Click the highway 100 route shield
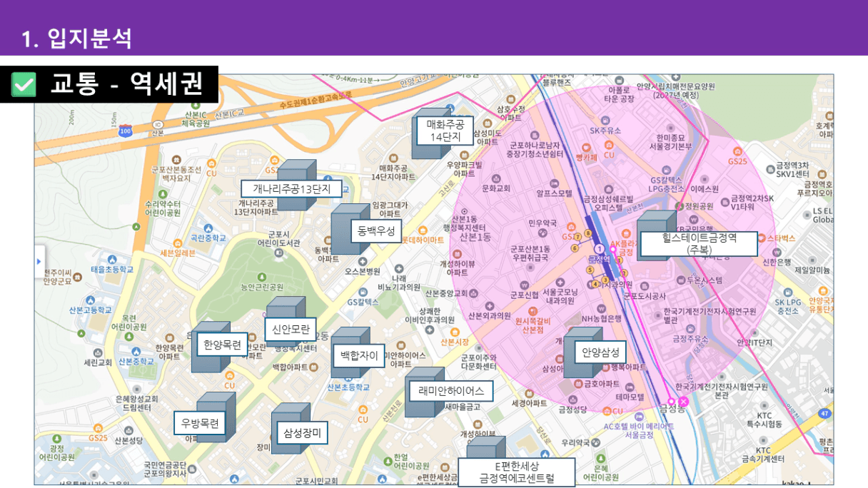 [126, 131]
